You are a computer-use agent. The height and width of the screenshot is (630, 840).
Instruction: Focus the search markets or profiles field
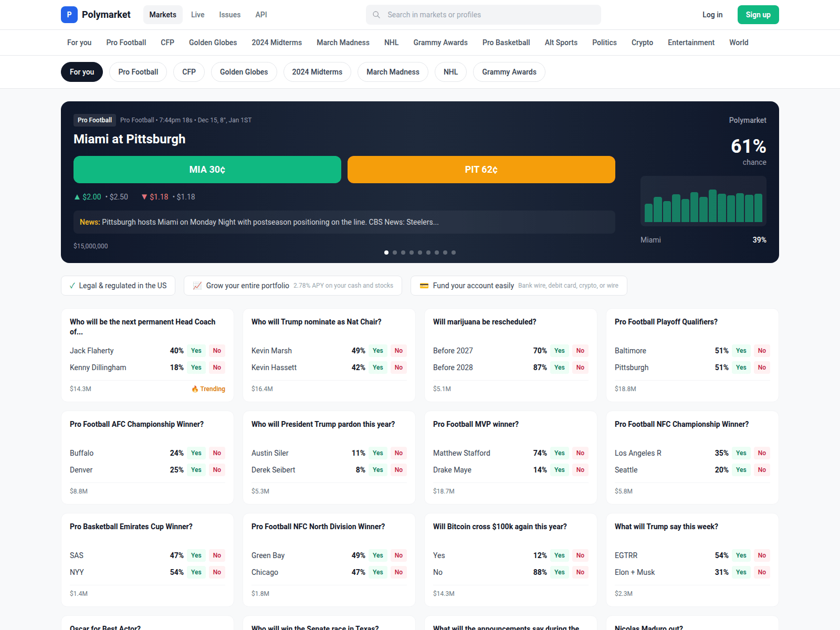coord(484,15)
